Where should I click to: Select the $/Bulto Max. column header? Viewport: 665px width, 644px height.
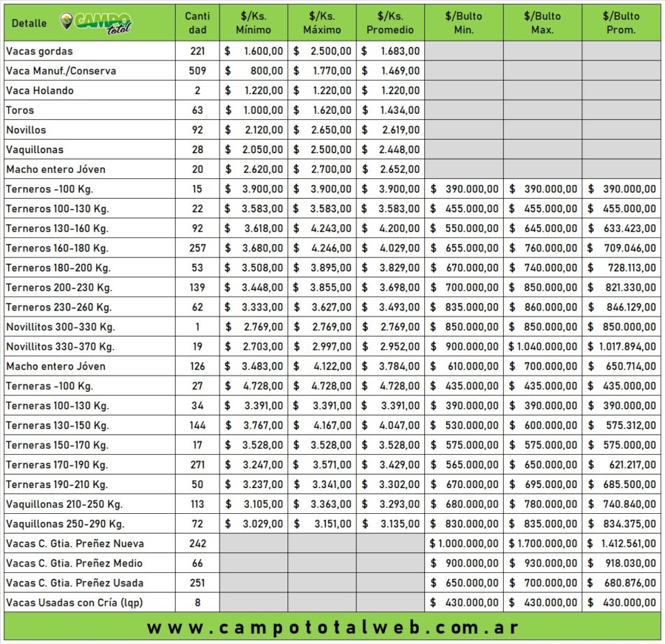pos(542,23)
